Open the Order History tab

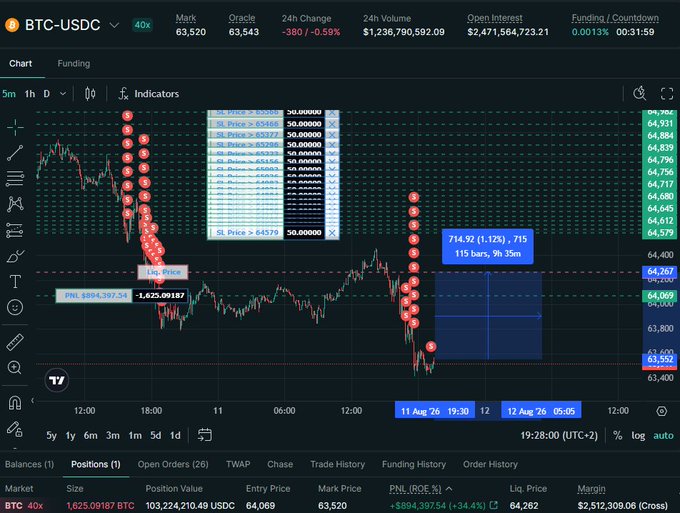click(x=490, y=464)
